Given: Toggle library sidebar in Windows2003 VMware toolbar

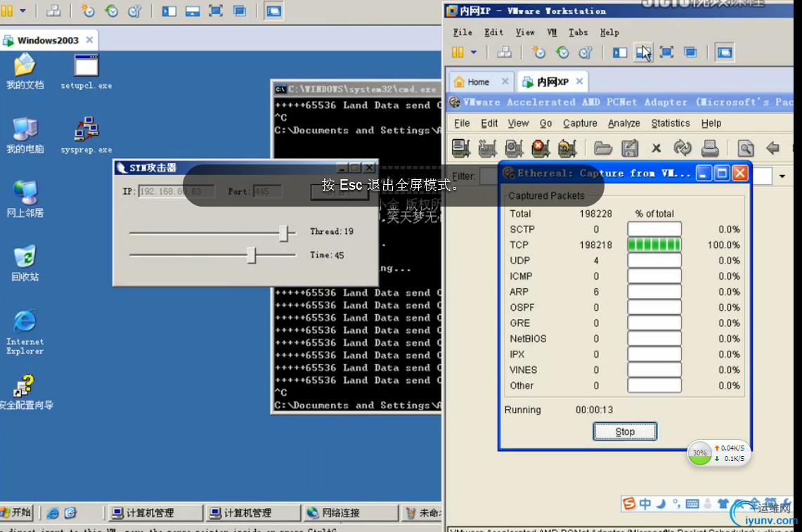Looking at the screenshot, I should point(169,11).
